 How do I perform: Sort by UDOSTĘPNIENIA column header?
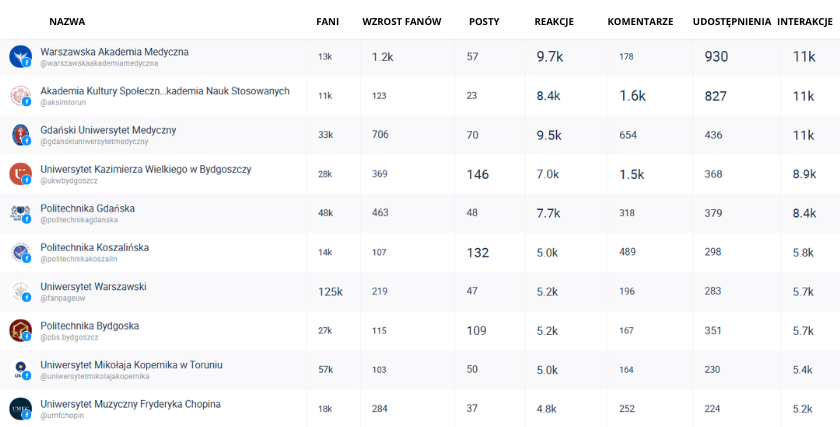(x=732, y=21)
